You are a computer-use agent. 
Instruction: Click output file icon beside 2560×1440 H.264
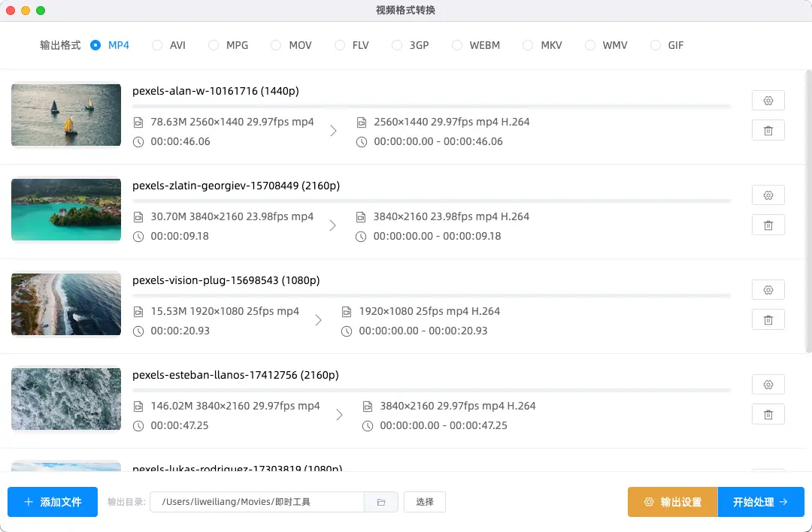click(362, 122)
